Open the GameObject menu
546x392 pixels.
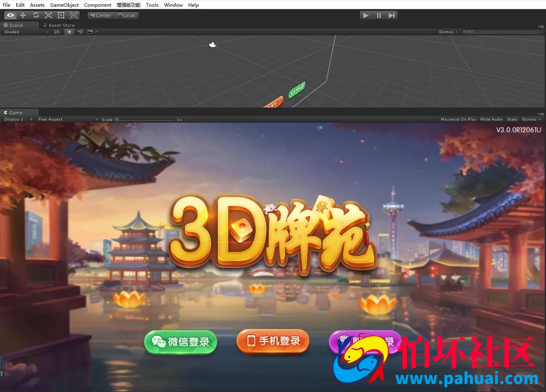pos(64,5)
